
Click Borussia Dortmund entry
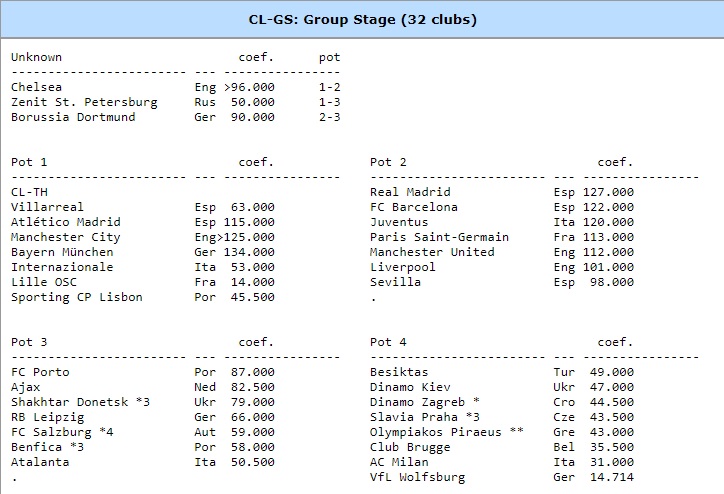[x=73, y=117]
